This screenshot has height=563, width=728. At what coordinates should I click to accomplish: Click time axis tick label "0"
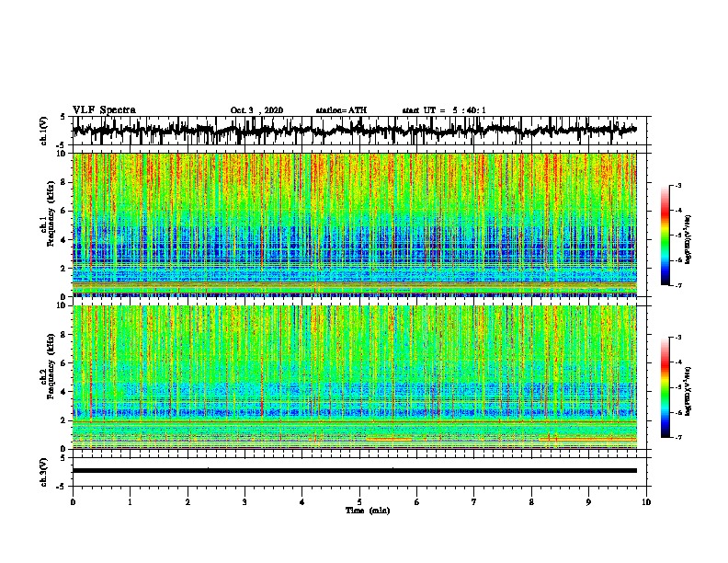[x=73, y=502]
